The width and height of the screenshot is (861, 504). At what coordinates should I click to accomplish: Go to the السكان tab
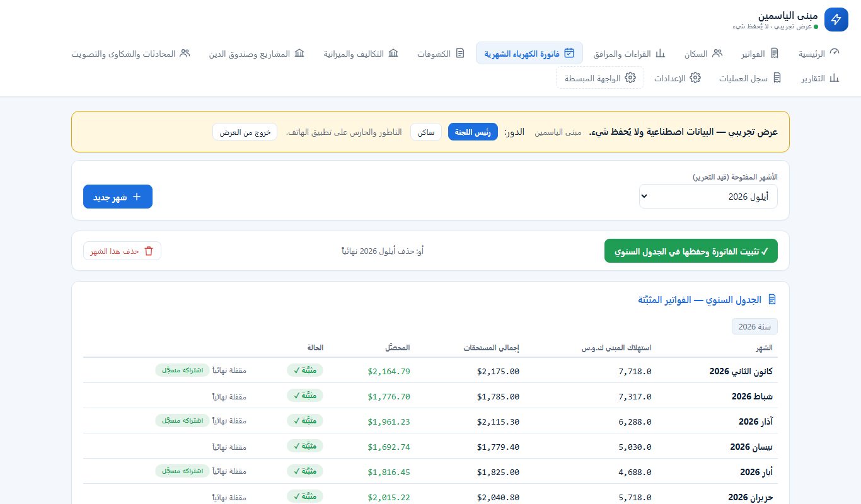click(x=702, y=54)
